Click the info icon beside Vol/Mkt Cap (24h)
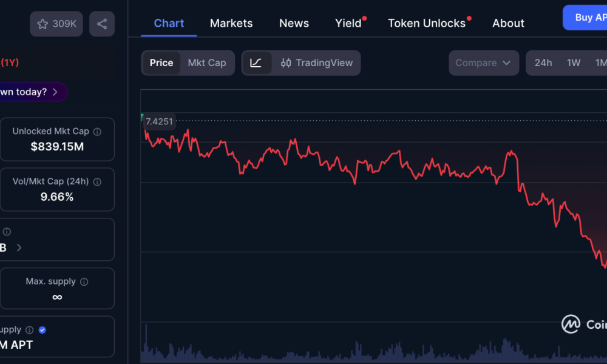 point(97,181)
